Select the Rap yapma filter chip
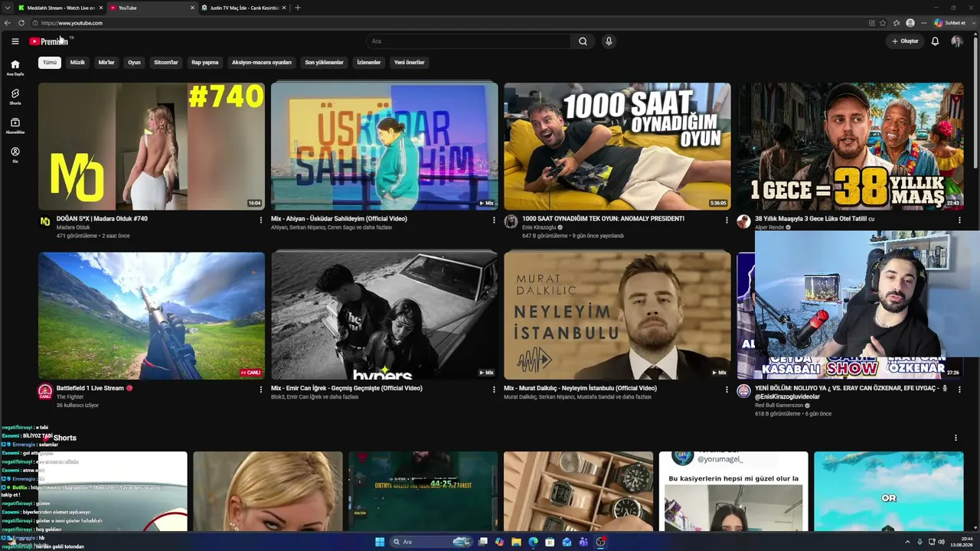 (205, 63)
